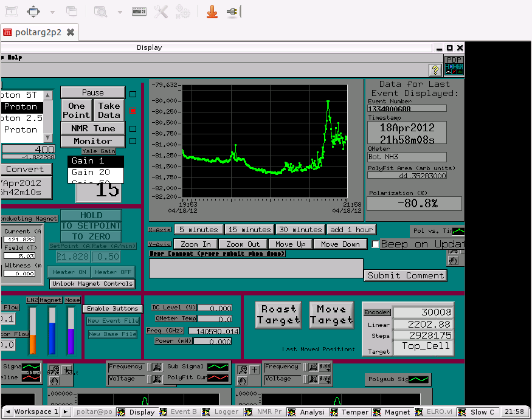Select Gain 1 in Yale Gain list
This screenshot has height=420, width=532.
(95, 161)
